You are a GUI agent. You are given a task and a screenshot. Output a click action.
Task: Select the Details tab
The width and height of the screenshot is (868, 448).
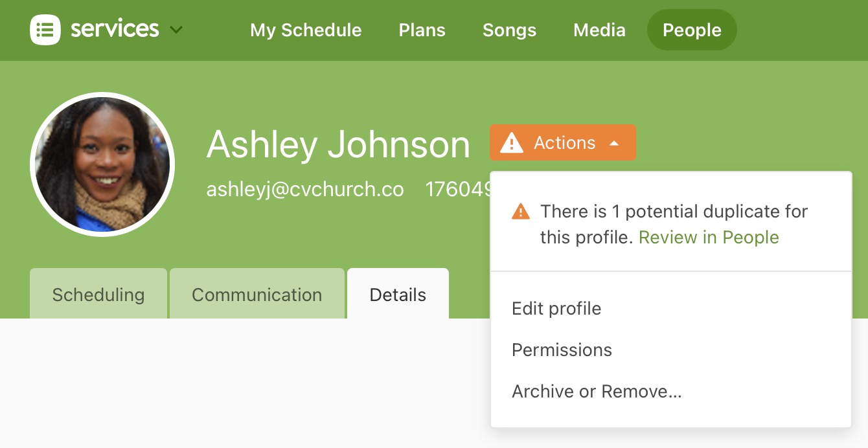click(x=398, y=295)
